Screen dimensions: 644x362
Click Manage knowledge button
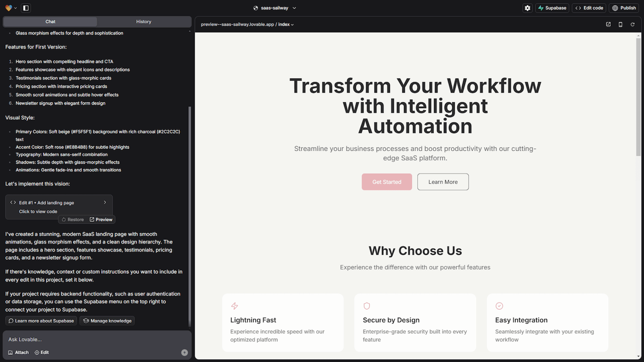click(x=107, y=321)
